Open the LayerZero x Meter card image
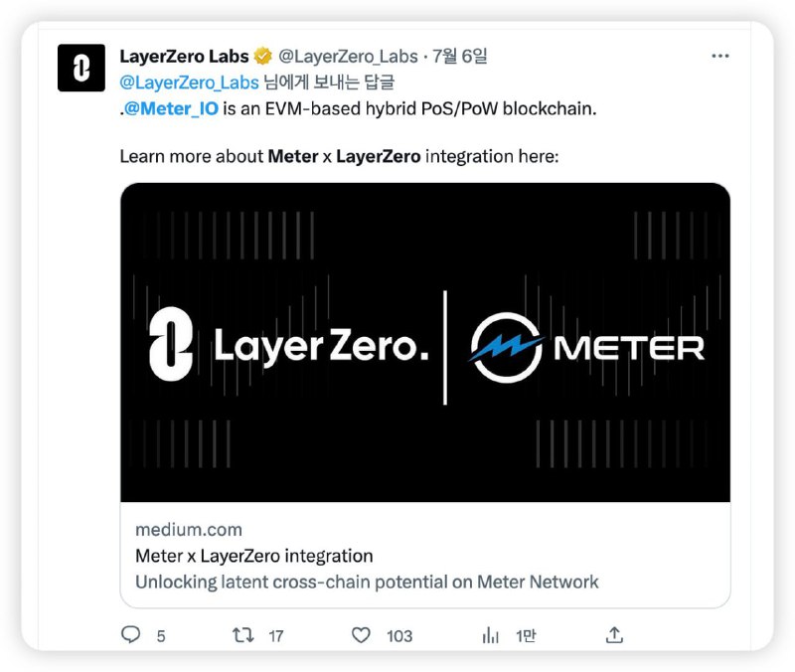 pyautogui.click(x=425, y=343)
